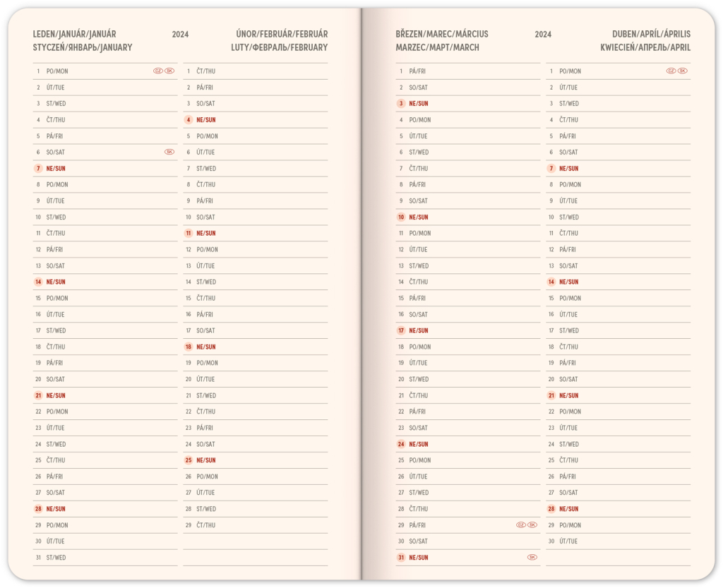Select the circled Sunday 4 in February
Screen dimensions: 723x588
(189, 120)
